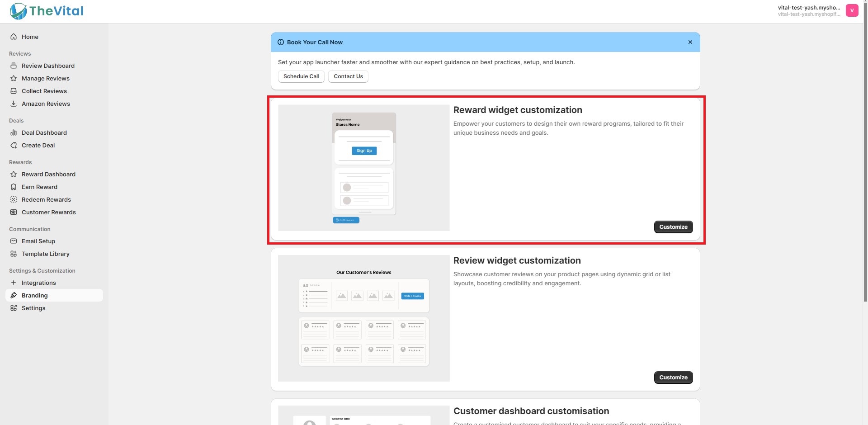Screen dimensions: 868x425
Task: Click the Review widget customization heading
Action: [x=517, y=260]
